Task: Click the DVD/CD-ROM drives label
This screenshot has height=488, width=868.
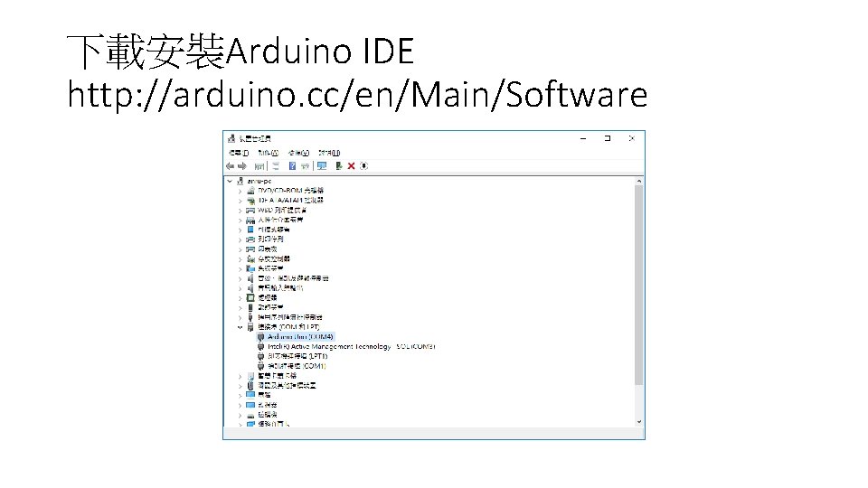Action: pyautogui.click(x=290, y=191)
